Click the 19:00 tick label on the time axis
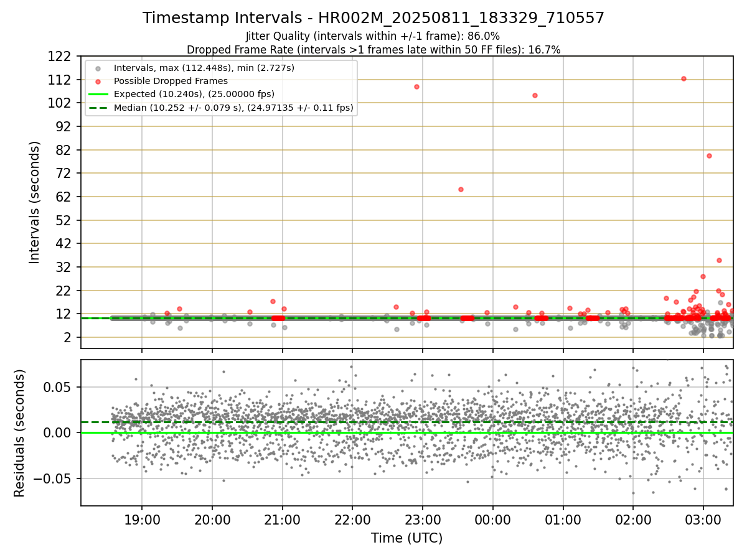Image resolution: width=747 pixels, height=560 pixels. click(x=142, y=520)
